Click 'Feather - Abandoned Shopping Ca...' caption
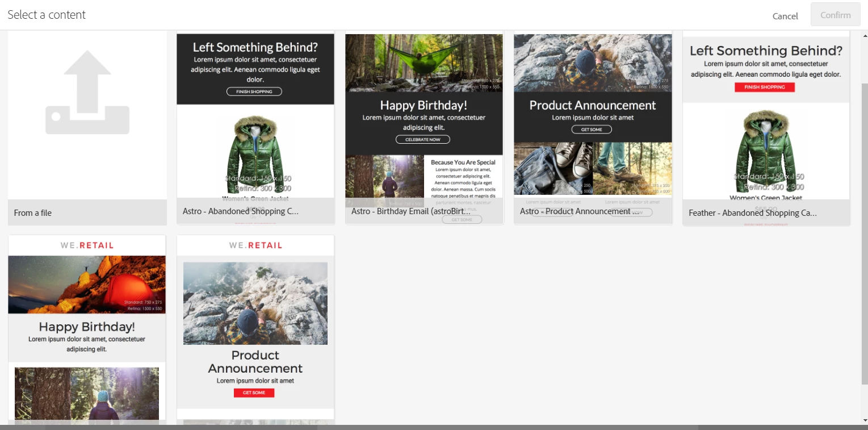The image size is (868, 430). tap(752, 213)
